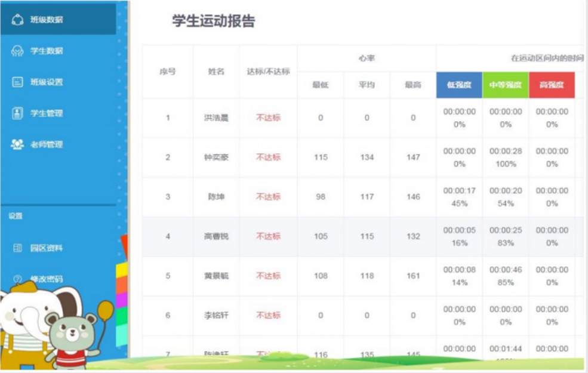
Task: Click the red 高强度 header cell
Action: (552, 85)
